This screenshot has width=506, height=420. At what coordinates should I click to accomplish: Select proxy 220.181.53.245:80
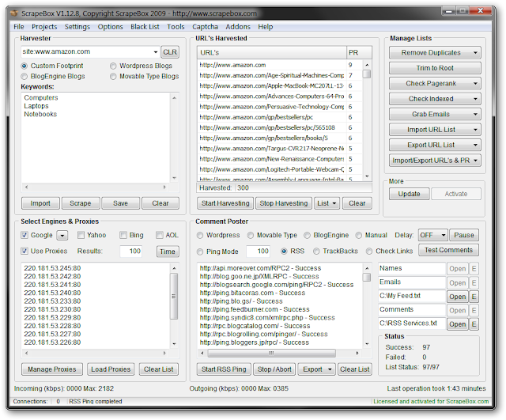click(52, 268)
